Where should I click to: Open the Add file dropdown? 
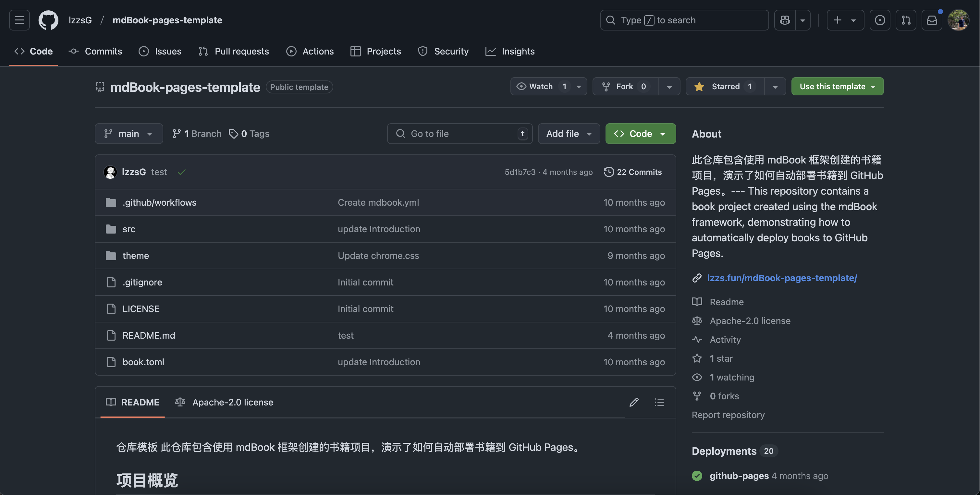[x=569, y=133]
